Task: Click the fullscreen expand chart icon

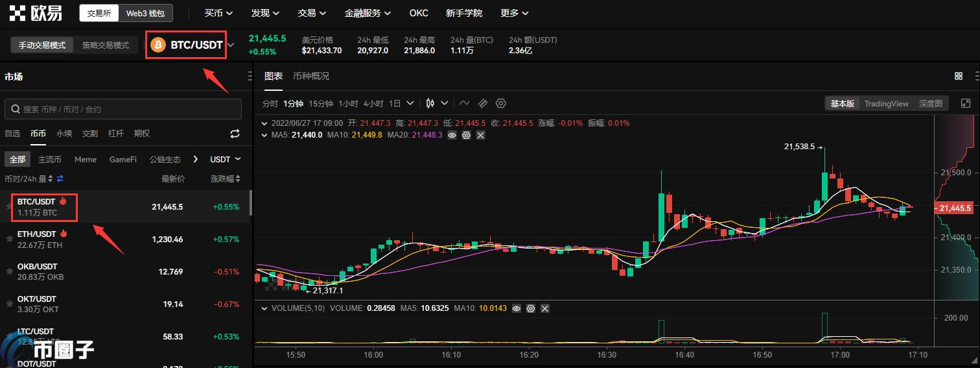Action: (966, 103)
